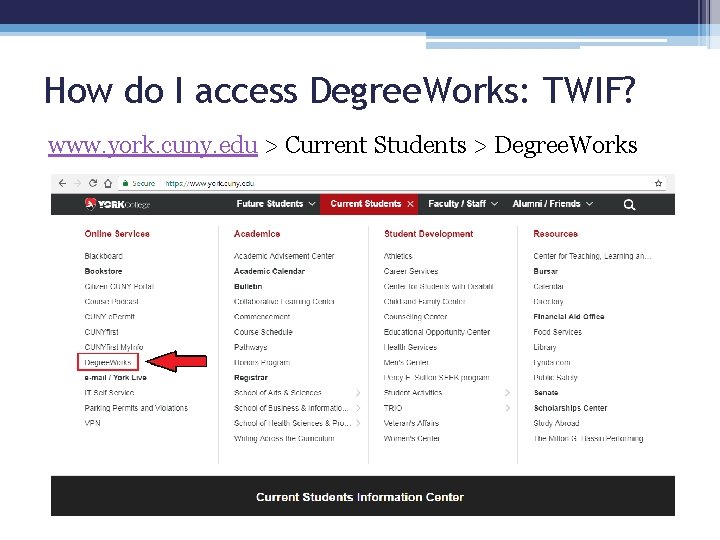Open the Library link
Image resolution: width=720 pixels, height=540 pixels.
click(x=545, y=347)
